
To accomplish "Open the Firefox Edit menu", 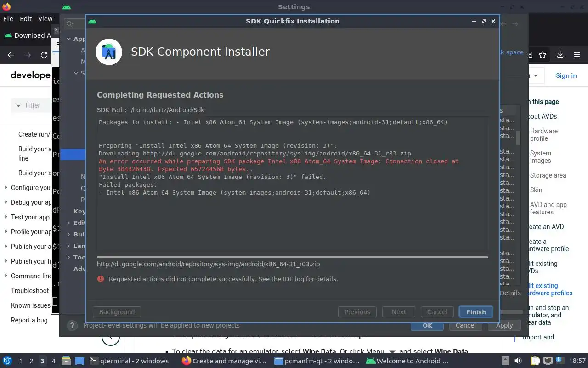I will (26, 19).
